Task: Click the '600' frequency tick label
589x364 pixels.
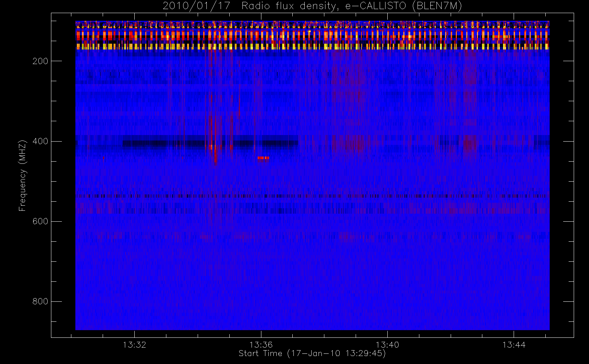Action: pos(40,221)
